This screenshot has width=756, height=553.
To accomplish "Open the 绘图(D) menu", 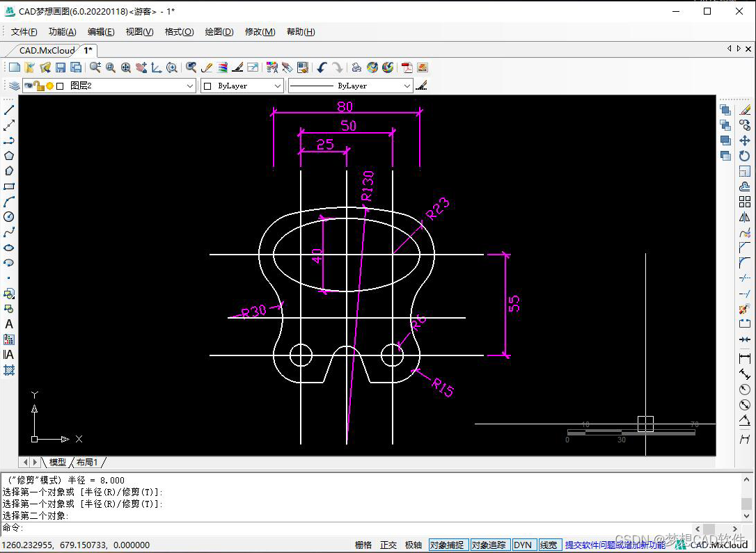I will click(219, 32).
